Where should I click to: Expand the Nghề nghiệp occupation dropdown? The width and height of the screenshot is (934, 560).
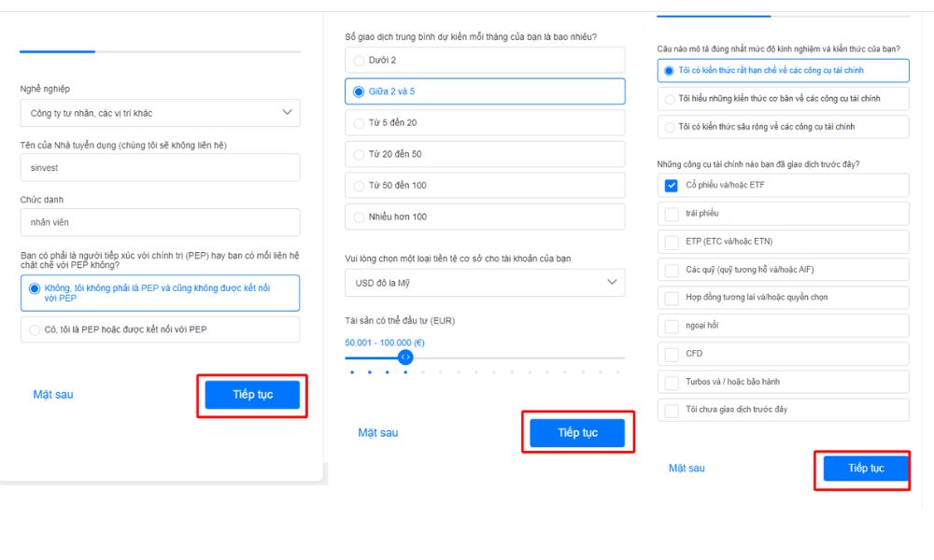point(160,113)
